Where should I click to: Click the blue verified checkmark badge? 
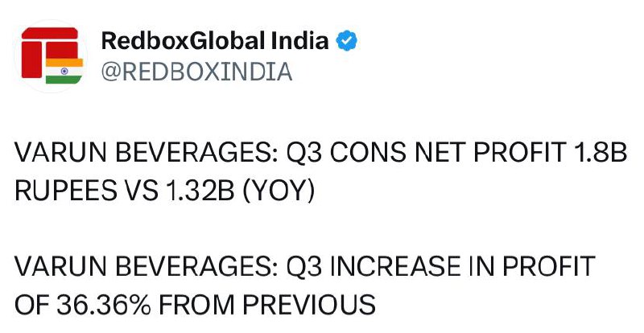pyautogui.click(x=346, y=41)
